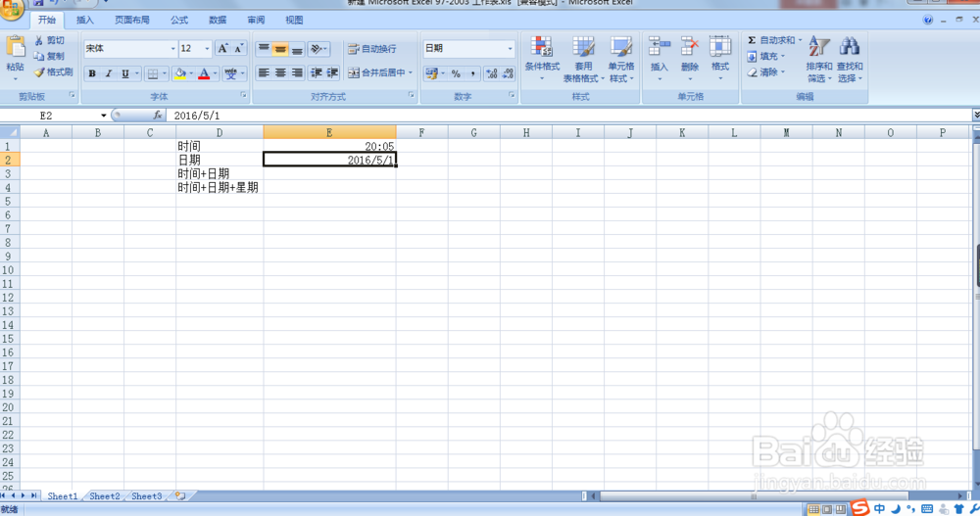980x516 pixels.
Task: Switch to the 审阅 ribbon tab
Action: click(x=256, y=20)
